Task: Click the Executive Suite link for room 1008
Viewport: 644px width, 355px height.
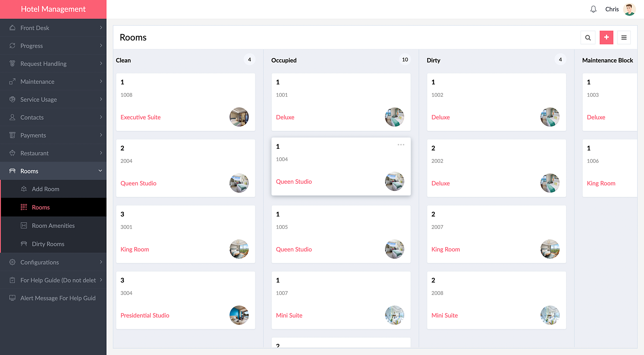Action: [x=140, y=117]
